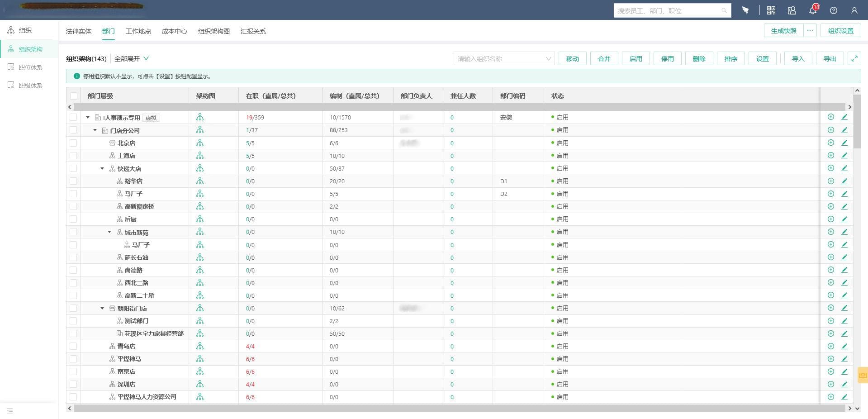Check the 门店分公司 row checkbox
The width and height of the screenshot is (868, 419).
(x=73, y=130)
